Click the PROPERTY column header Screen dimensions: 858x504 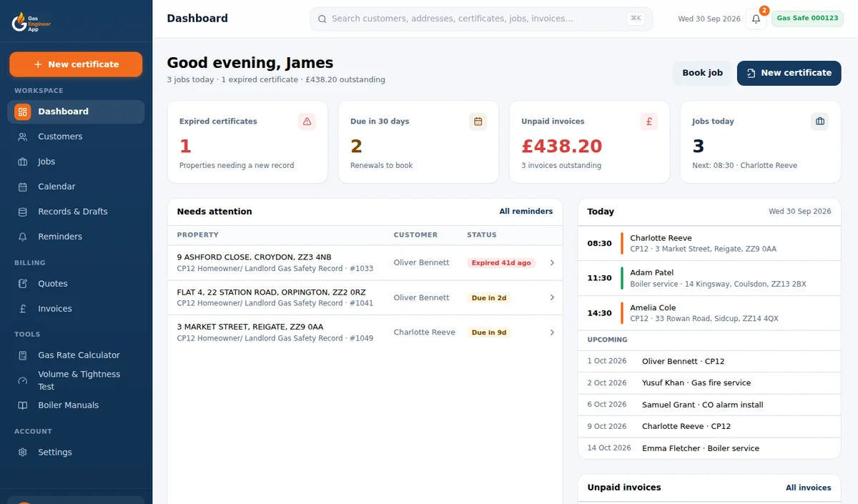198,235
